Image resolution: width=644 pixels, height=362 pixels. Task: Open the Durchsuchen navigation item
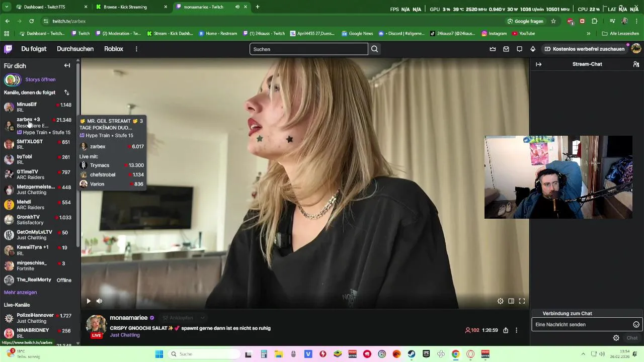point(75,49)
